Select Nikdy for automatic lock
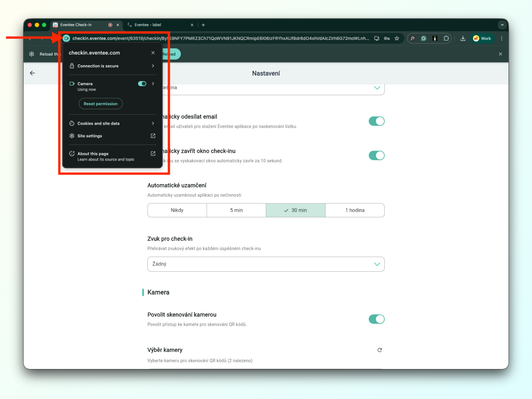The width and height of the screenshot is (532, 399). tap(177, 210)
